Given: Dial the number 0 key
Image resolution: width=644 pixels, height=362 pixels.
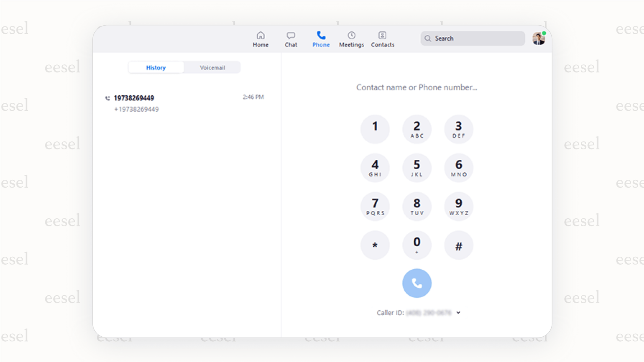Looking at the screenshot, I should [417, 245].
